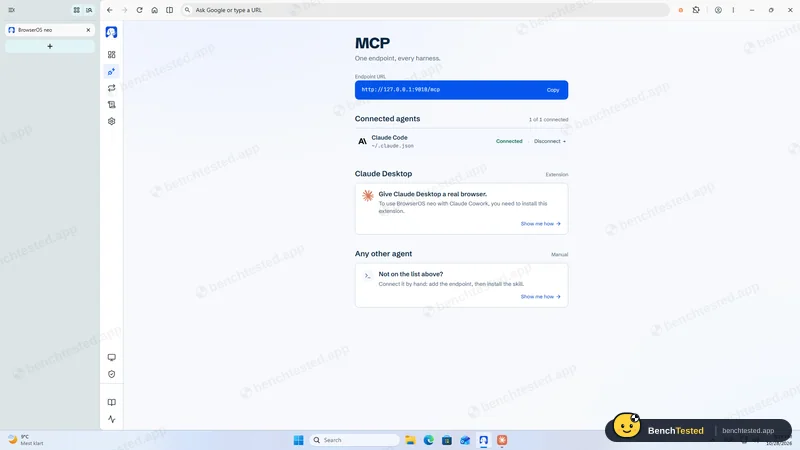800x450 pixels.
Task: Click the Not on the list above heading
Action: click(x=411, y=274)
